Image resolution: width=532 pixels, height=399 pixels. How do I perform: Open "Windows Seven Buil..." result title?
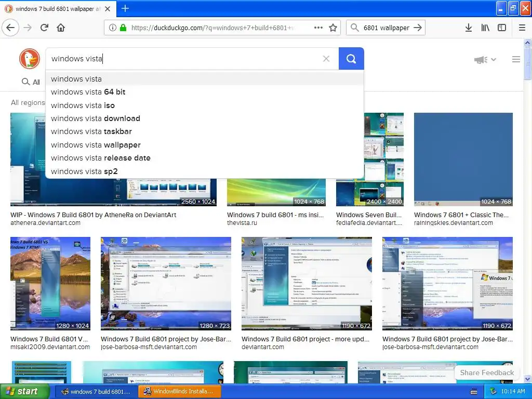[369, 215]
